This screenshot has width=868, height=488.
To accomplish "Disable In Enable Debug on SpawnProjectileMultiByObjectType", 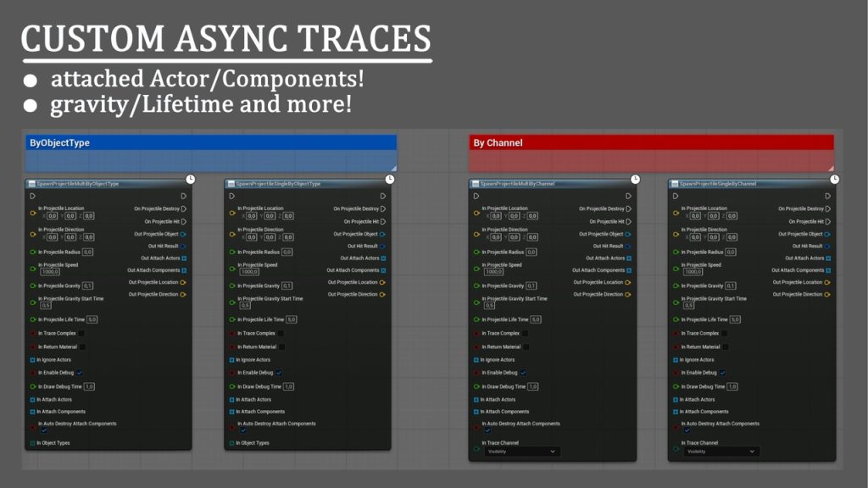I will click(80, 373).
